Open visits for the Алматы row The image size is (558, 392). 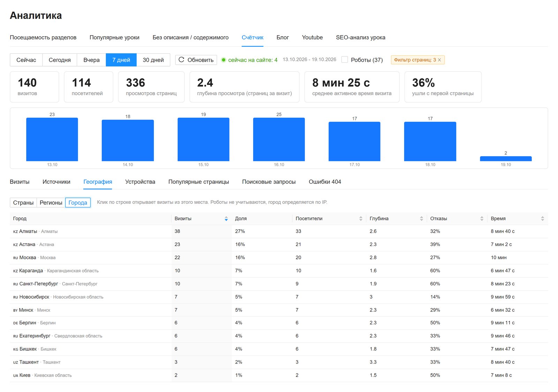click(279, 231)
